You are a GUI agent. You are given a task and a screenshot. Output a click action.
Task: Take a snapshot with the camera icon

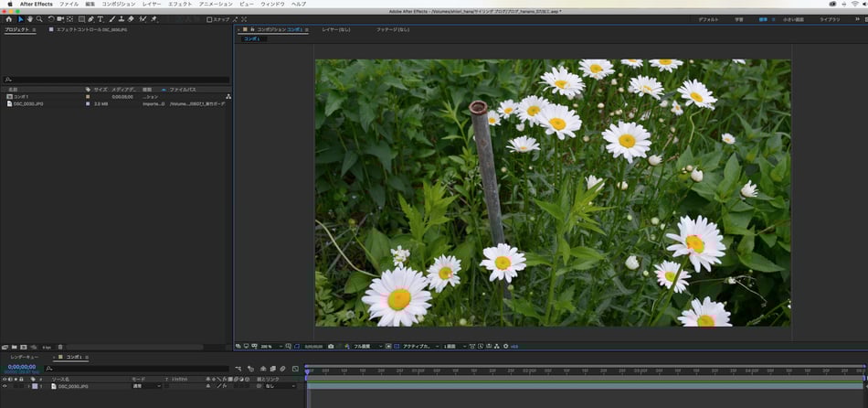(x=331, y=347)
